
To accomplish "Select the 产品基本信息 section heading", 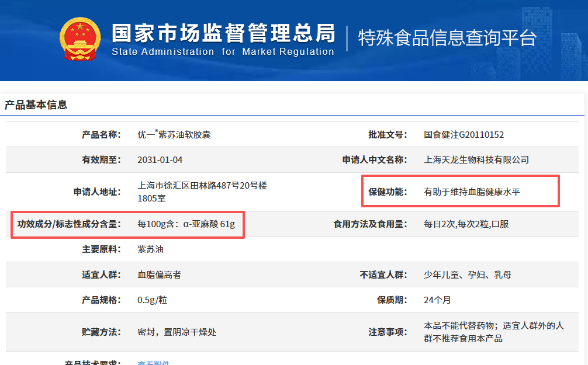I will tap(36, 105).
